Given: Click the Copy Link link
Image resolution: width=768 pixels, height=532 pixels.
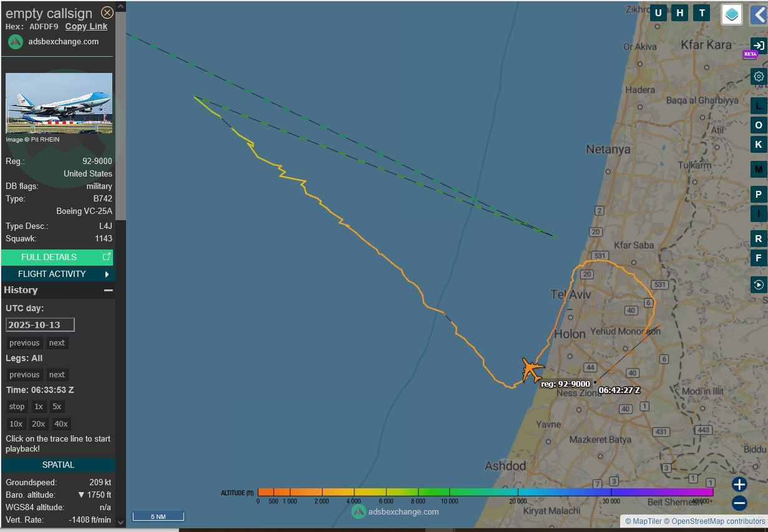Looking at the screenshot, I should tap(86, 26).
